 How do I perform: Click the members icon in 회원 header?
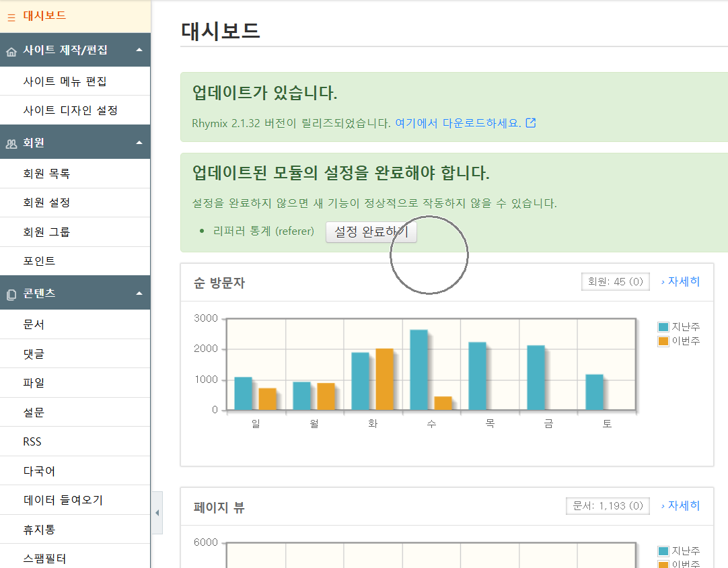coord(11,144)
